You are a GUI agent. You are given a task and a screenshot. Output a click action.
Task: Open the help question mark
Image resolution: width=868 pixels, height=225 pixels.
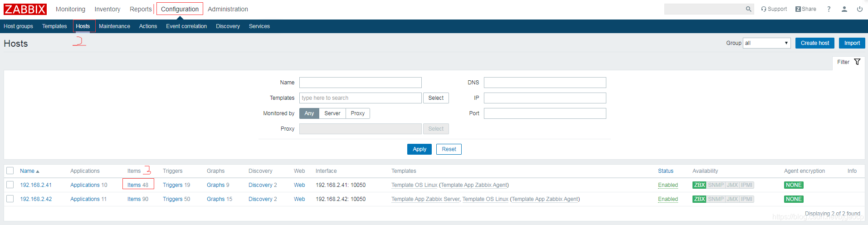[829, 9]
